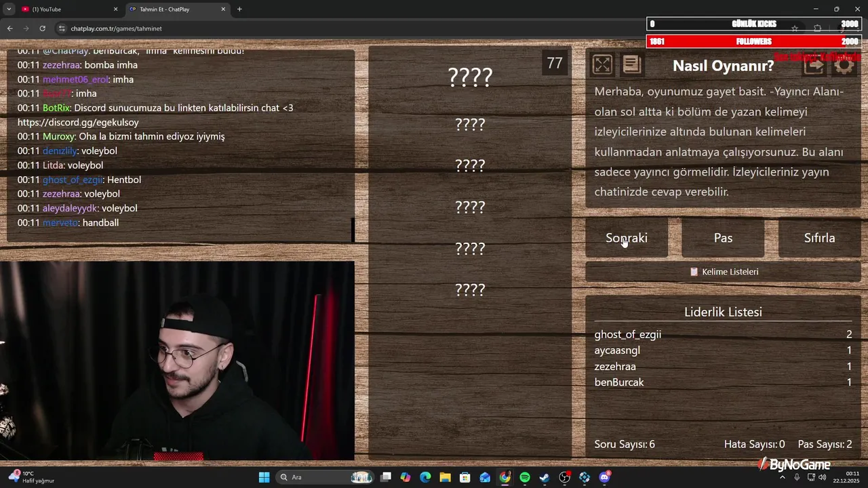Switch to OBS Studio on taskbar
This screenshot has width=868, height=488.
click(x=565, y=477)
